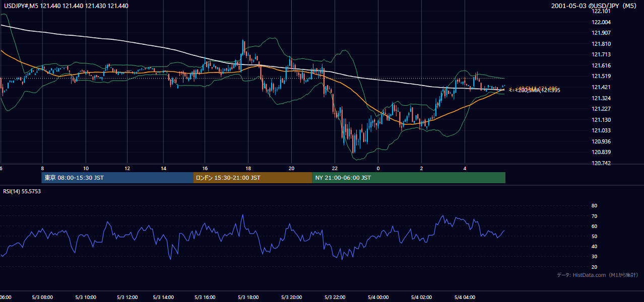
Task: Click the 121.227 price axis label
Action: 601,109
